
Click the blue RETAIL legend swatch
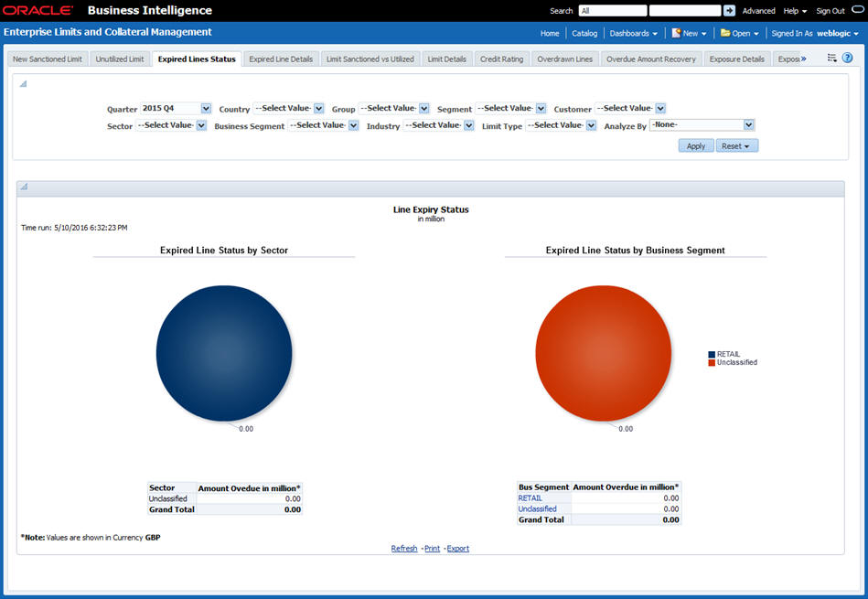(x=712, y=354)
